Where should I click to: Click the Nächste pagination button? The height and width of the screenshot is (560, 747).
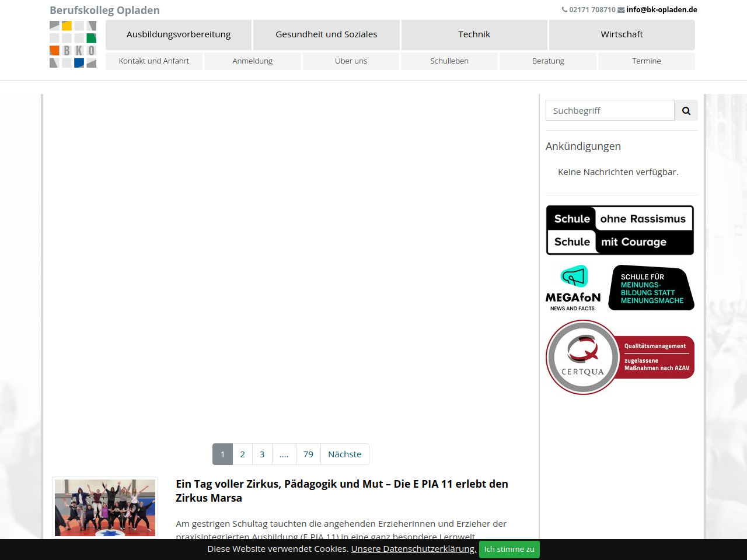coord(344,454)
